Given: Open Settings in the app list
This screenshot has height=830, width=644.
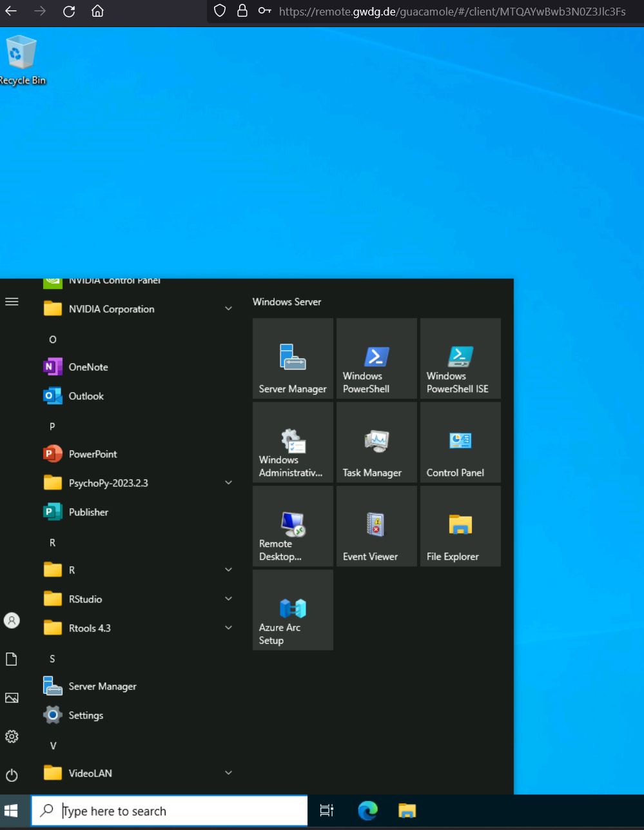Looking at the screenshot, I should tap(139, 715).
